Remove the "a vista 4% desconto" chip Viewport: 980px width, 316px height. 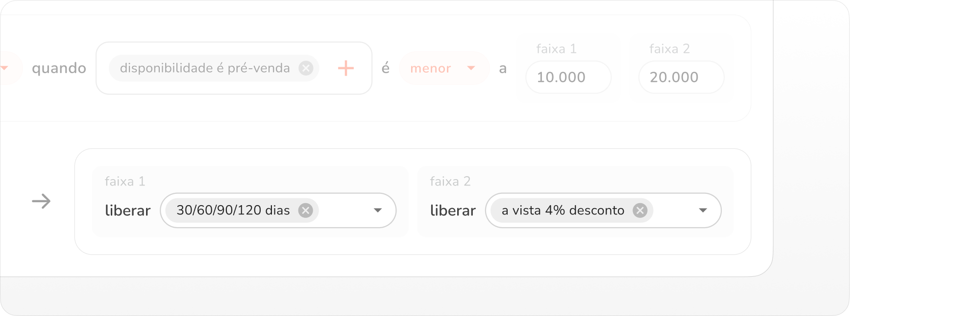[639, 211]
